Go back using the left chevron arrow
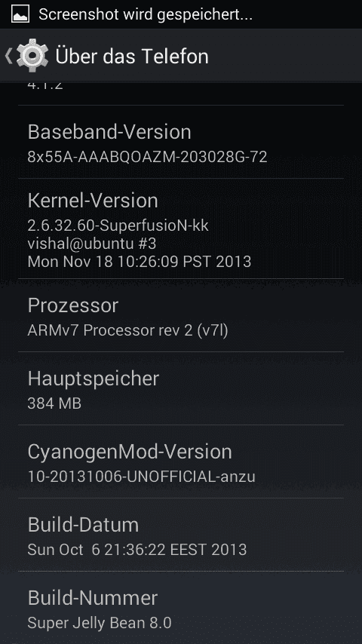 [x=8, y=56]
